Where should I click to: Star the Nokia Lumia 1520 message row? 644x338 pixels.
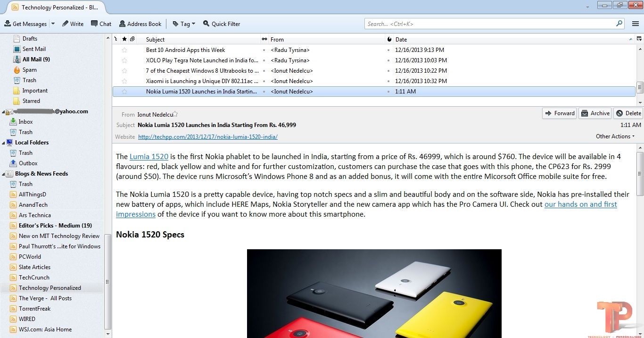tap(124, 91)
